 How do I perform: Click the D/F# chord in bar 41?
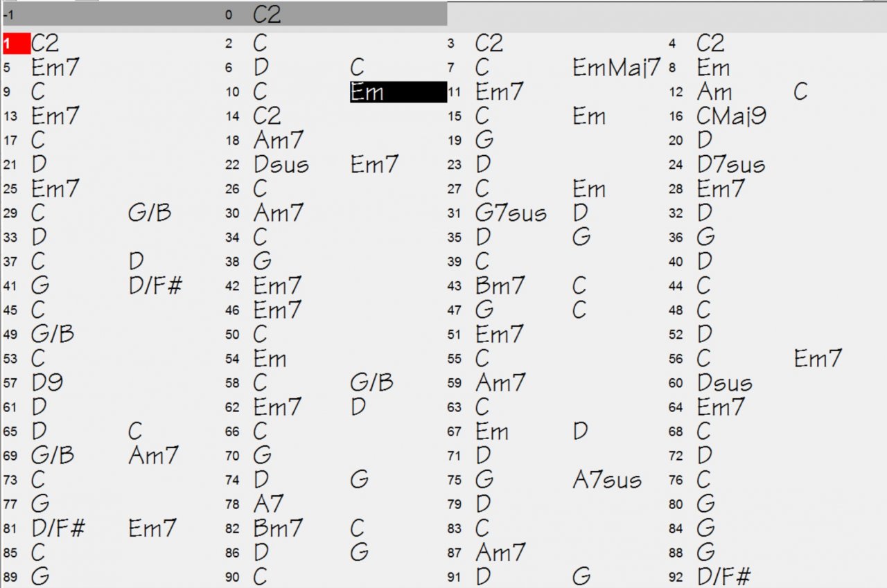[x=155, y=286]
